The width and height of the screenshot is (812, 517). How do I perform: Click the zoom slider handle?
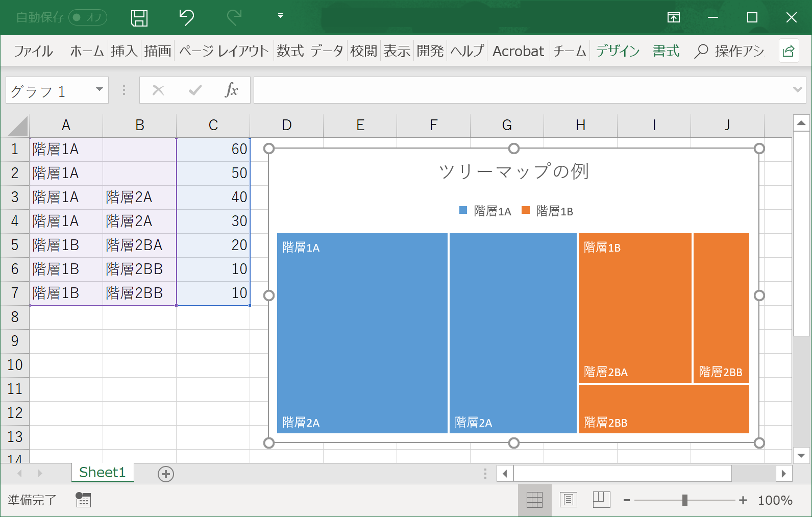coord(685,501)
